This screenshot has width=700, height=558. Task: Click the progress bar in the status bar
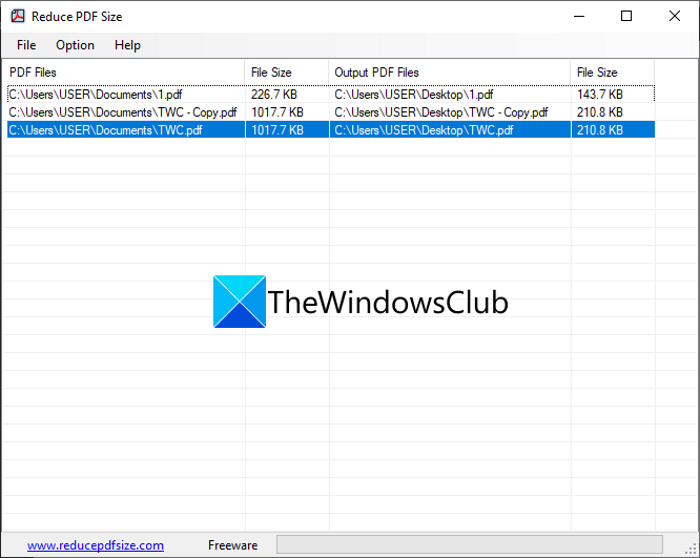[469, 545]
